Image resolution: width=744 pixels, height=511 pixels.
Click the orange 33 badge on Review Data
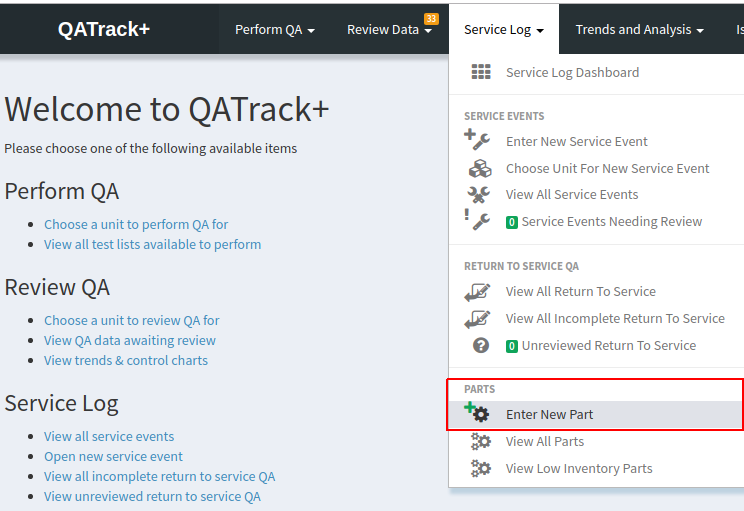coord(431,19)
